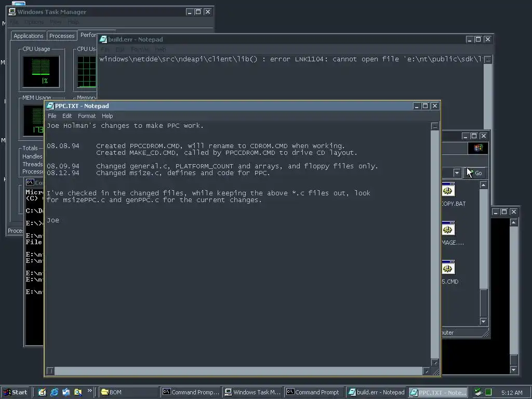Switch to Windows Task Manager taskbar button

(253, 392)
